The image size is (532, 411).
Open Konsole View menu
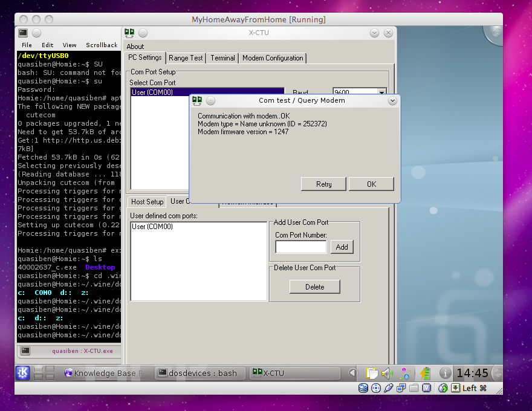[x=69, y=45]
